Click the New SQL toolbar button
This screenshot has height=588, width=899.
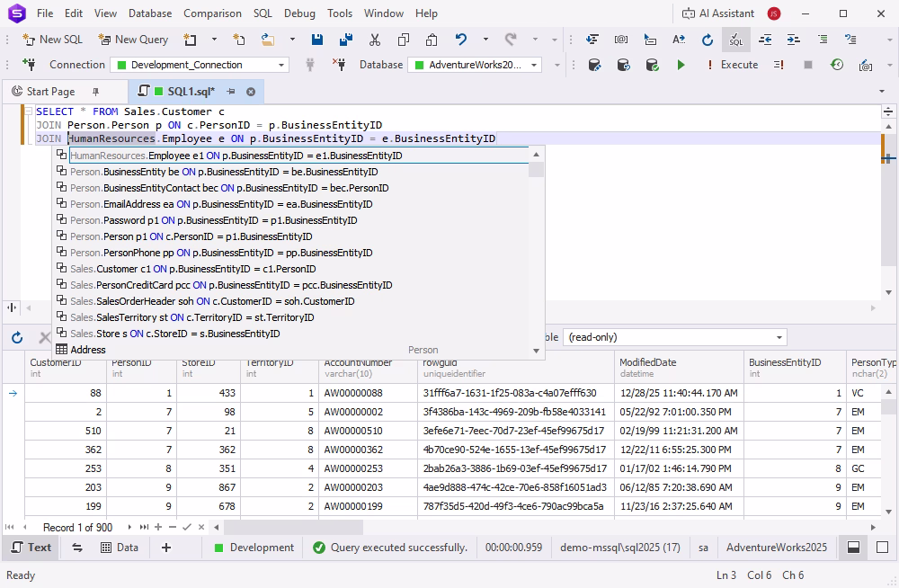52,40
